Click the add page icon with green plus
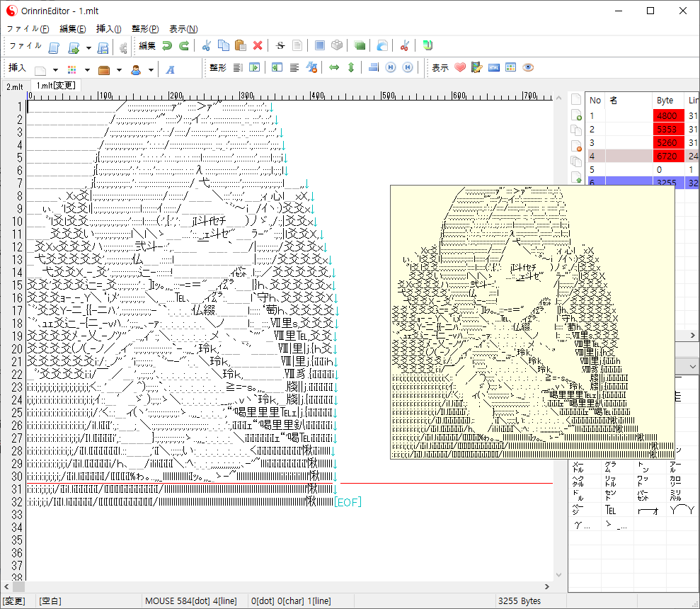This screenshot has height=609, width=700. tap(576, 115)
